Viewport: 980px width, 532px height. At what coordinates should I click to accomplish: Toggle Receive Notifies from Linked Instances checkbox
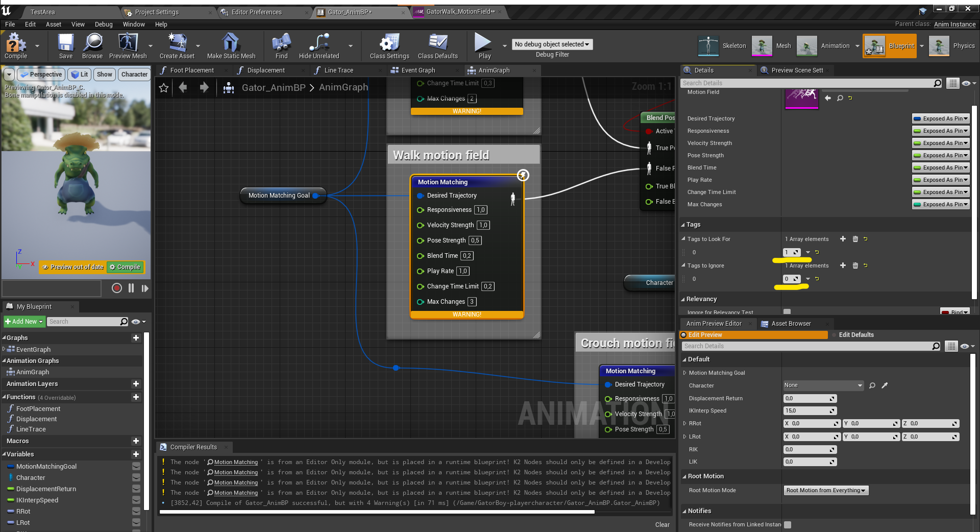[788, 524]
